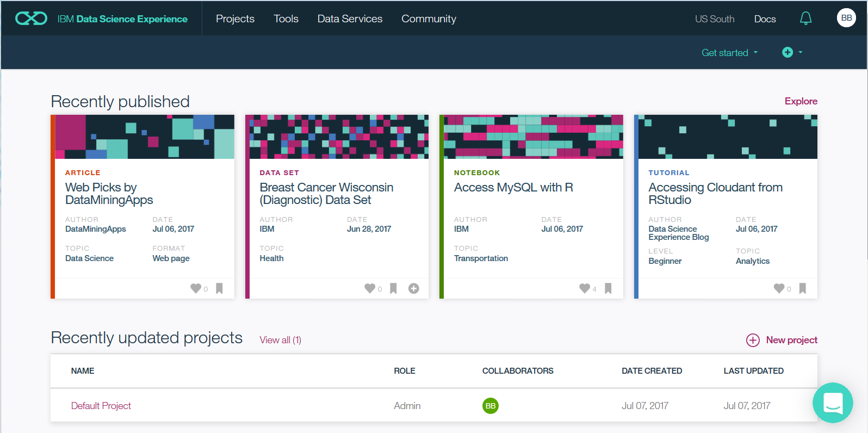The image size is (868, 433).
Task: Expand the add menu dropdown arrow
Action: click(x=801, y=52)
